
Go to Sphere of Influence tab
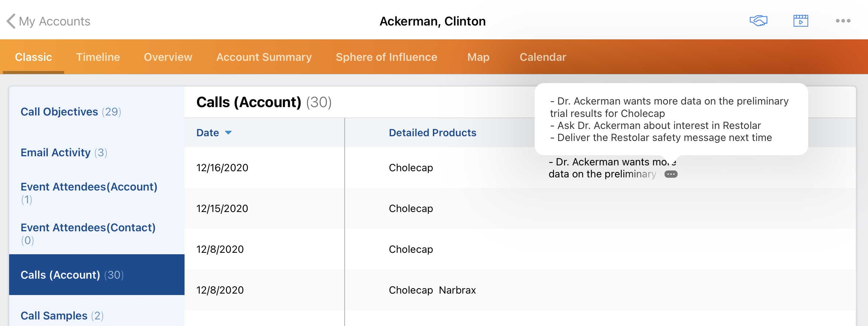click(386, 57)
